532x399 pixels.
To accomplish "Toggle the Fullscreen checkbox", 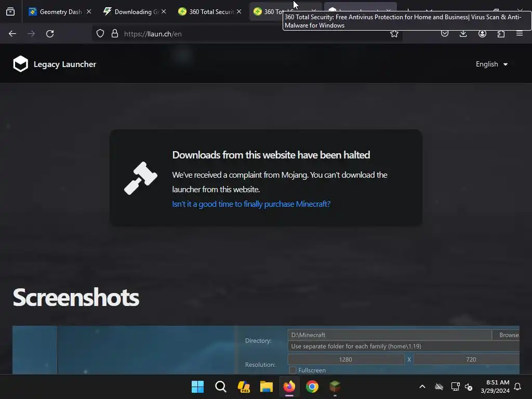I will (293, 370).
